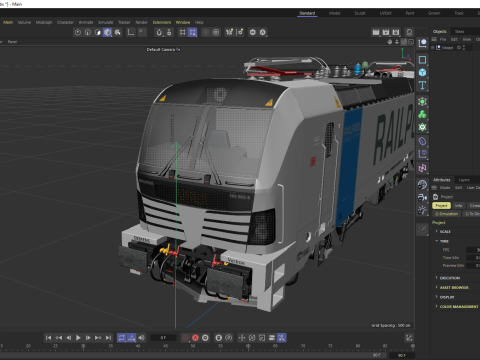Select the Info attribute button

coord(459,206)
